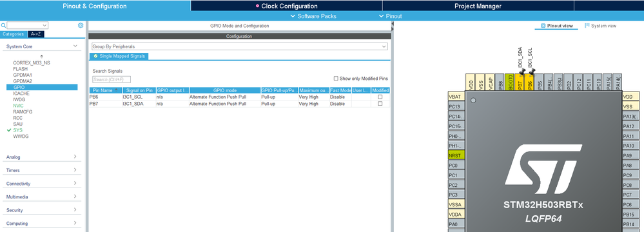This screenshot has width=644, height=232.
Task: Select the VDDA pin on the chip
Action: [x=456, y=215]
